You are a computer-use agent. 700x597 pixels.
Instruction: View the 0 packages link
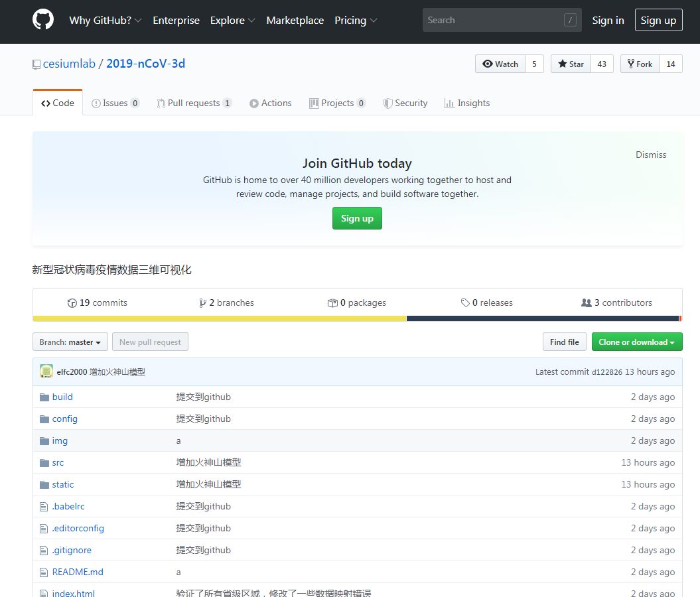coord(357,303)
